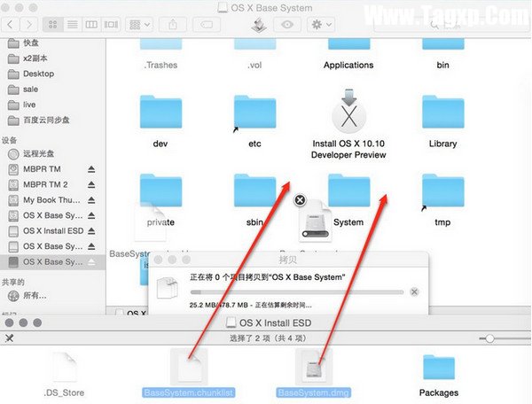
Task: Switch to column view
Action: coord(91,25)
